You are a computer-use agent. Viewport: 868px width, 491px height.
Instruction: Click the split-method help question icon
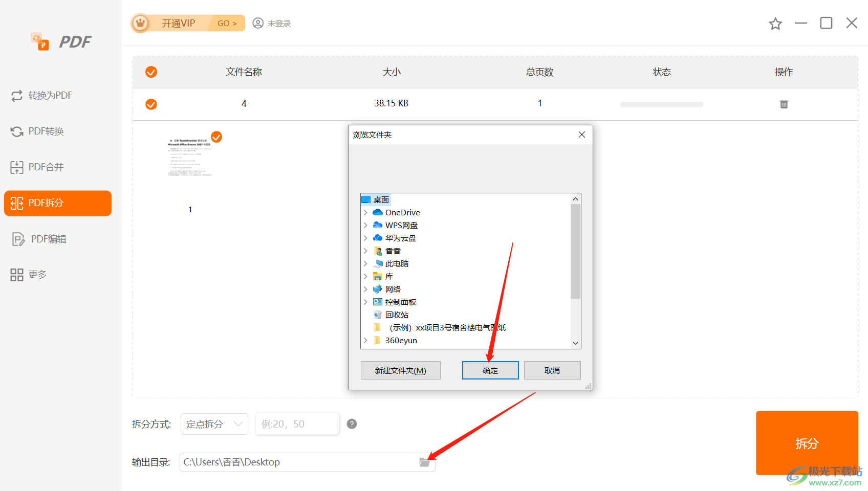coord(352,424)
